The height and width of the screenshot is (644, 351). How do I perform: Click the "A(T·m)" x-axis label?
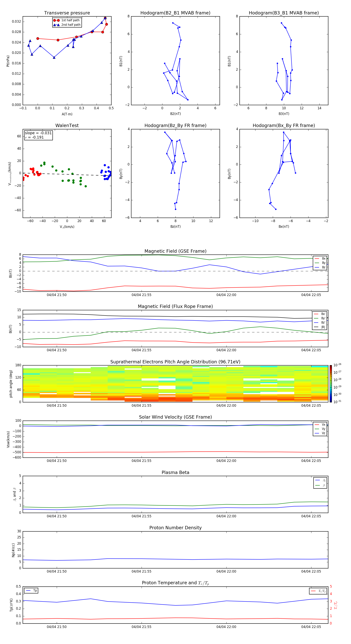point(67,114)
